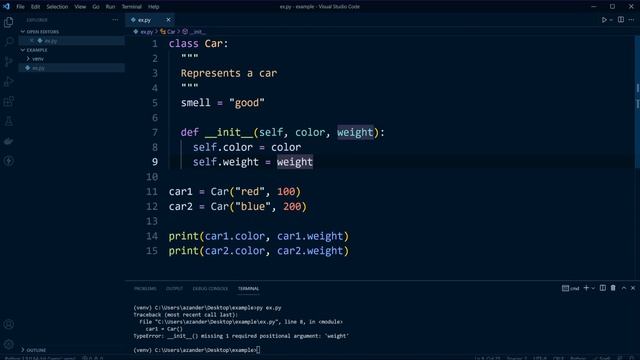Click 'Represents a car' docstring text

click(x=229, y=73)
